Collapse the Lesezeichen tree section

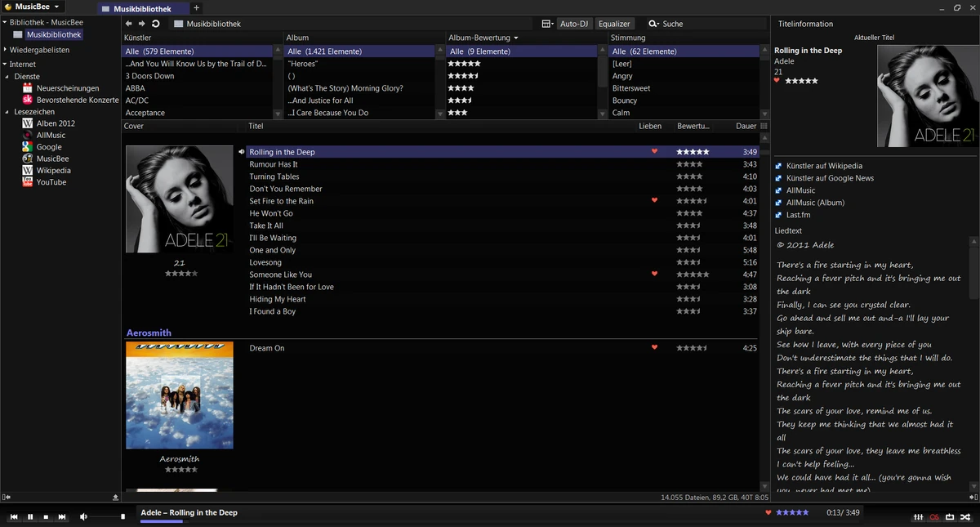7,111
